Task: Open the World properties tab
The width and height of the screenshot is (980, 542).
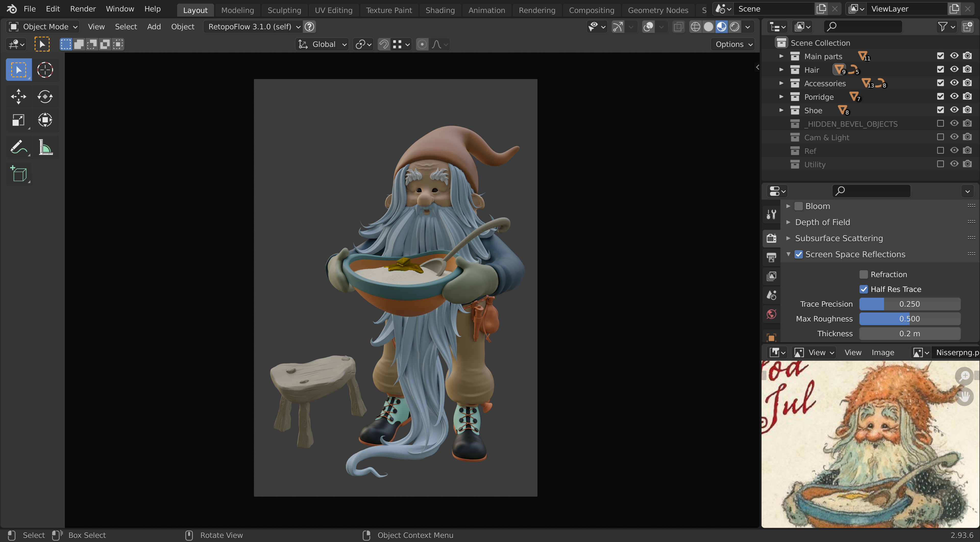Action: [771, 314]
